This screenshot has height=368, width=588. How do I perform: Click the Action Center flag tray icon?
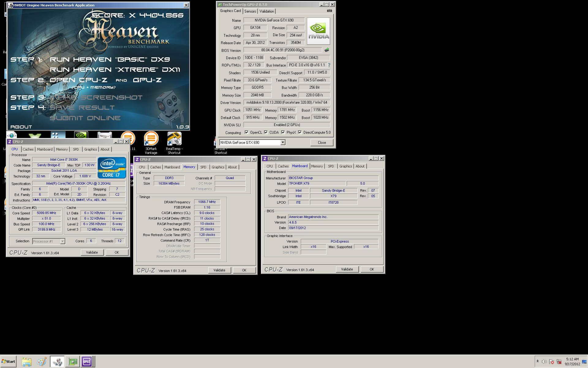click(552, 362)
